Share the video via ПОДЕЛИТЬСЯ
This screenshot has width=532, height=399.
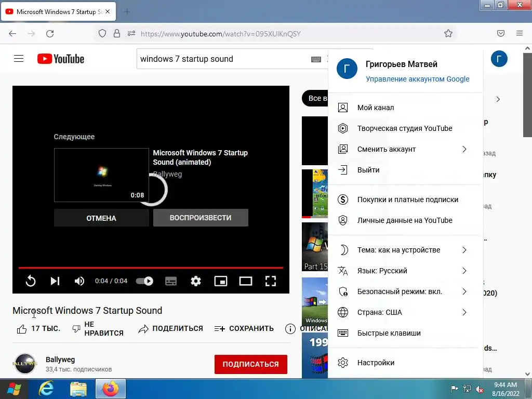pyautogui.click(x=170, y=328)
